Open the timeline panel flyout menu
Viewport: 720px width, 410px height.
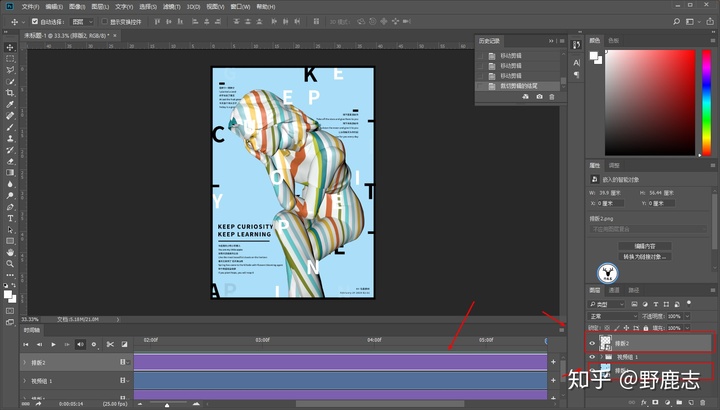[x=562, y=330]
